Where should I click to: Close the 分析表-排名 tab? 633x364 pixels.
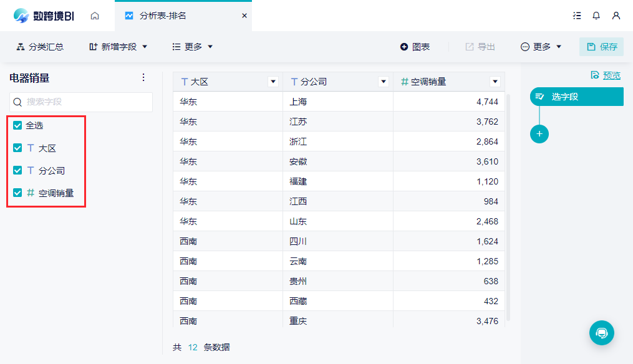(x=244, y=16)
